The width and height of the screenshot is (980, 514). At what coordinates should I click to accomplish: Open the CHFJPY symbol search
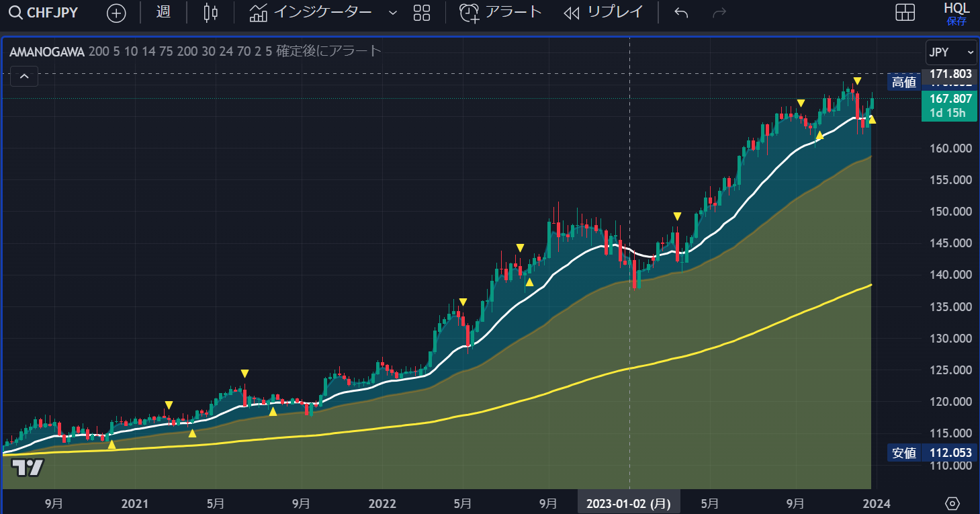click(44, 13)
